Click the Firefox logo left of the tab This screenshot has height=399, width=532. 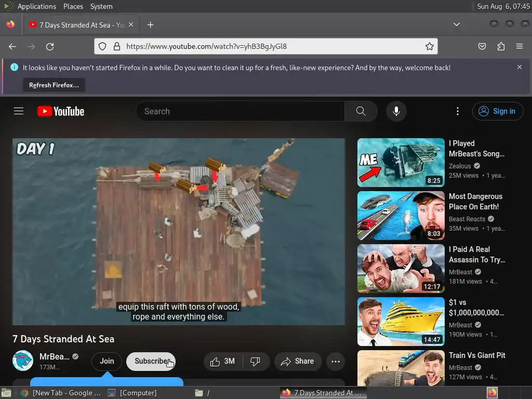(x=10, y=24)
